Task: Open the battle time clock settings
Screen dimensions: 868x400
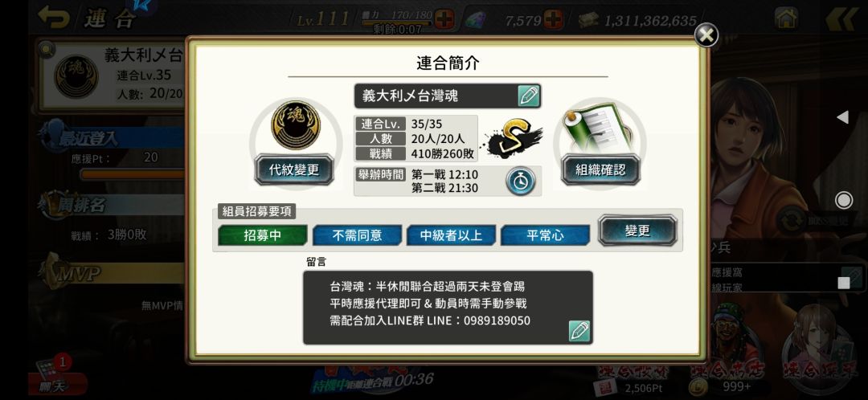Action: pyautogui.click(x=520, y=181)
